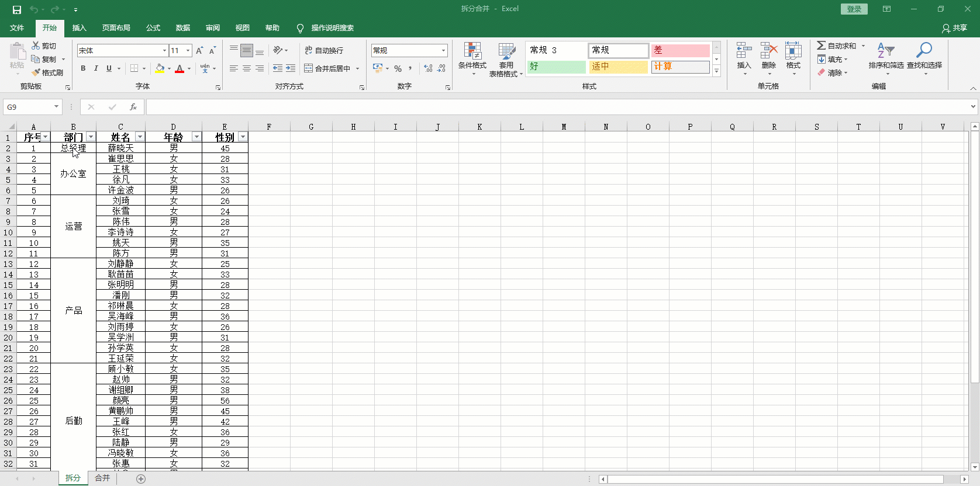Click decrease decimal places icon

tap(441, 68)
